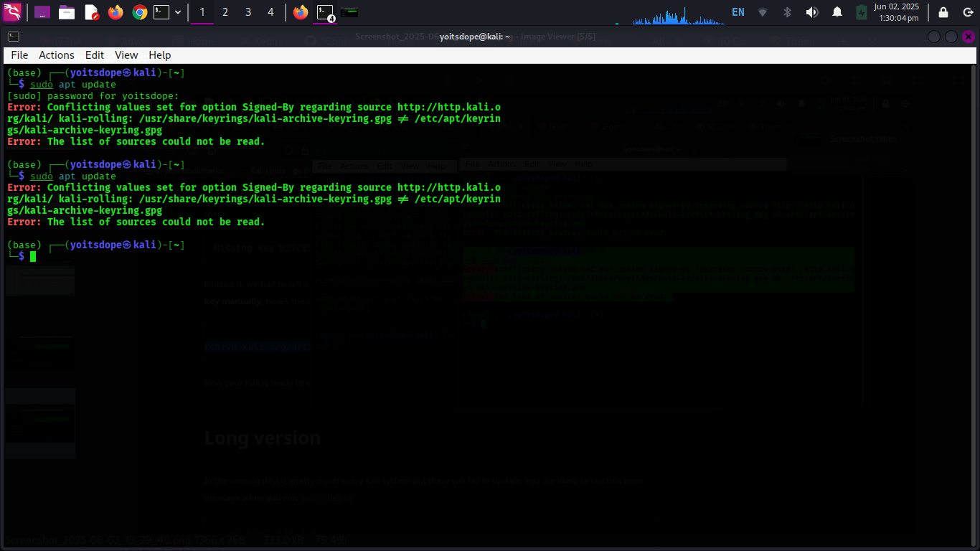Screen dimensions: 980x551
Task: Maximize the terminal window
Action: (x=951, y=37)
